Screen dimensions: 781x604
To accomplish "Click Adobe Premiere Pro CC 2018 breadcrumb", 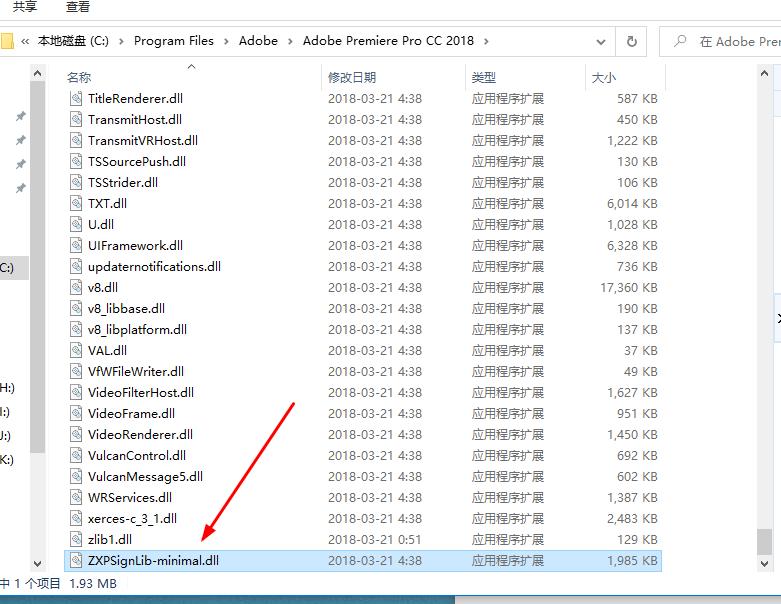I will click(x=388, y=41).
